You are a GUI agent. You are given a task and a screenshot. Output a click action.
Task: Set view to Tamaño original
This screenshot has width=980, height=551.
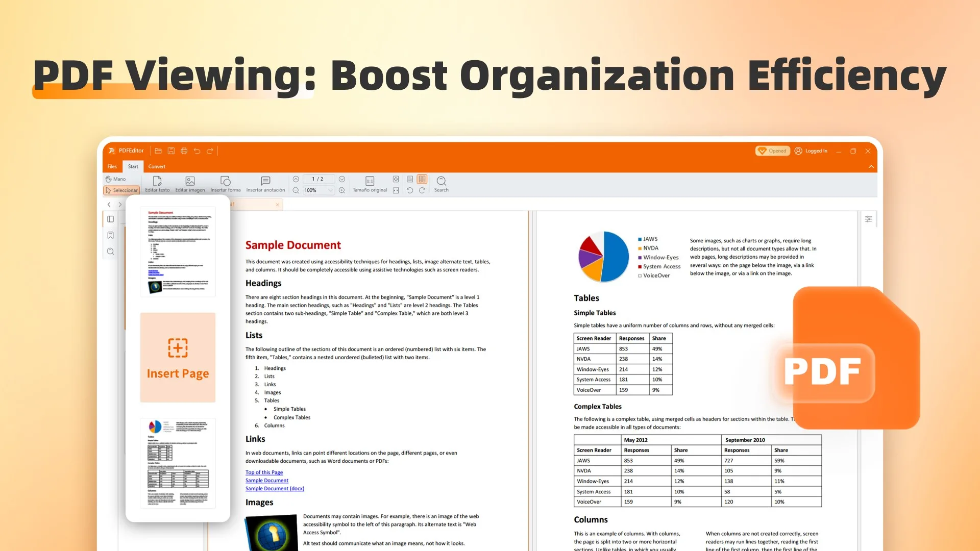coord(370,184)
